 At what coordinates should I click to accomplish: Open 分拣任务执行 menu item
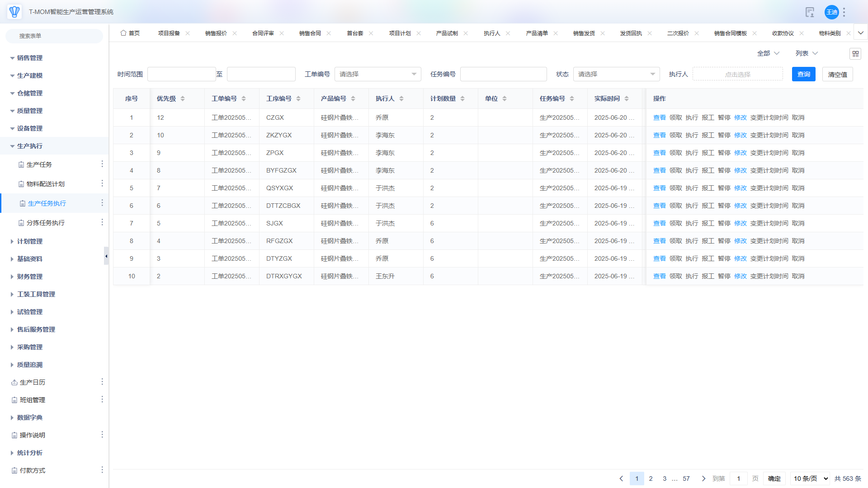click(45, 223)
